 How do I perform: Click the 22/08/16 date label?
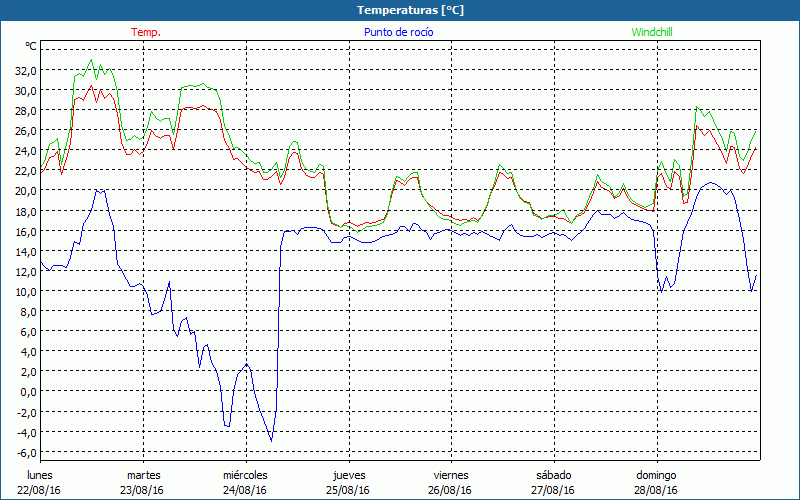39,490
